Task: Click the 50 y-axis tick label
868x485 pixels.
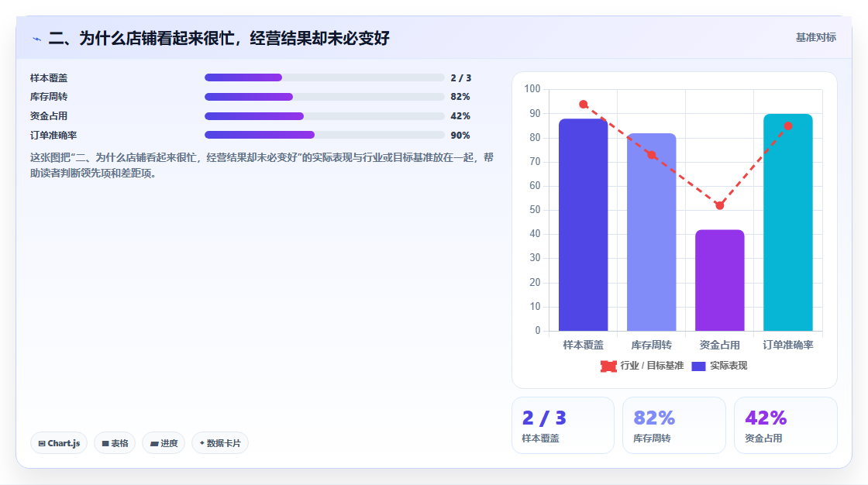Action: (535, 210)
